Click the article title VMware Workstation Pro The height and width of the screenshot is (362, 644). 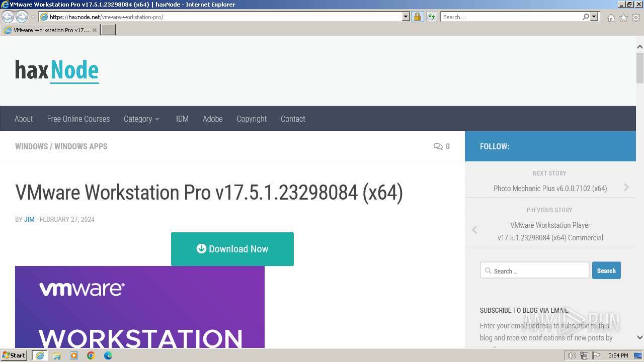click(x=209, y=193)
